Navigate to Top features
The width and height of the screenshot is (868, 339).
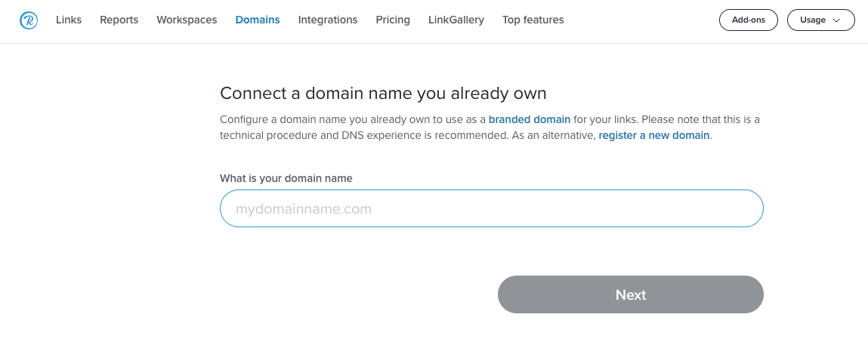click(533, 20)
